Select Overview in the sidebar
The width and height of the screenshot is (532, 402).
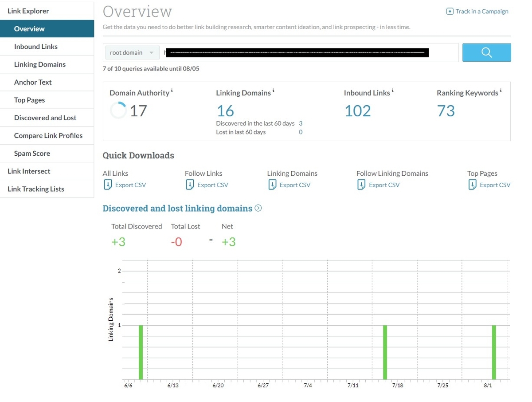click(47, 29)
